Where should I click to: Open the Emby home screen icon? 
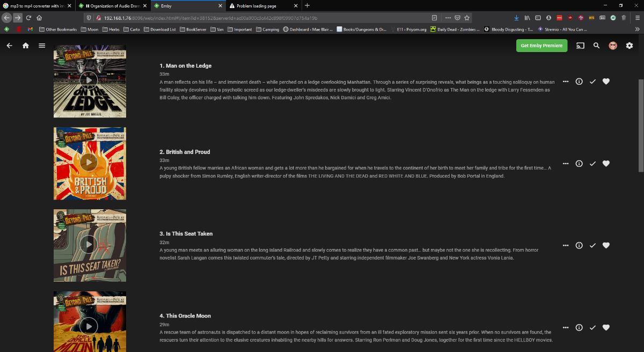(25, 46)
